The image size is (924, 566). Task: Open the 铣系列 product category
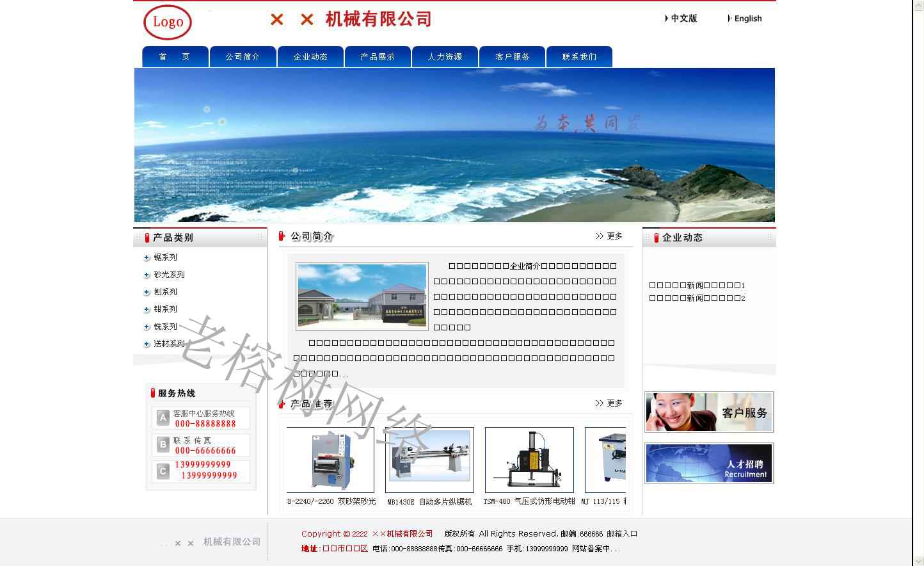165,327
